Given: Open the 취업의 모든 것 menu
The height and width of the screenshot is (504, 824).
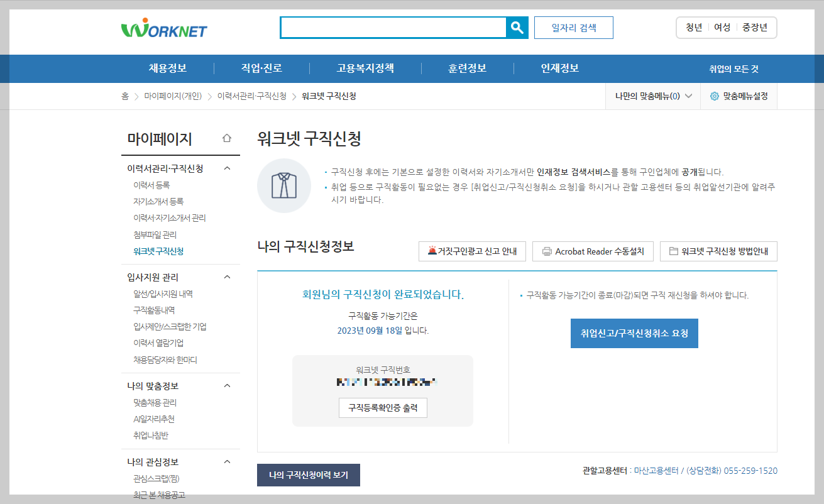Looking at the screenshot, I should [x=734, y=69].
